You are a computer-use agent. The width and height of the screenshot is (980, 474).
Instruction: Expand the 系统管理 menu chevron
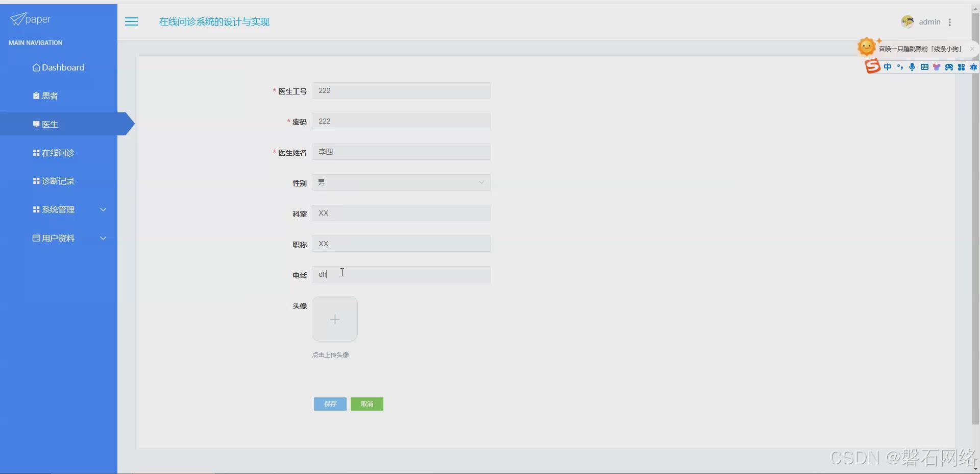(x=103, y=209)
